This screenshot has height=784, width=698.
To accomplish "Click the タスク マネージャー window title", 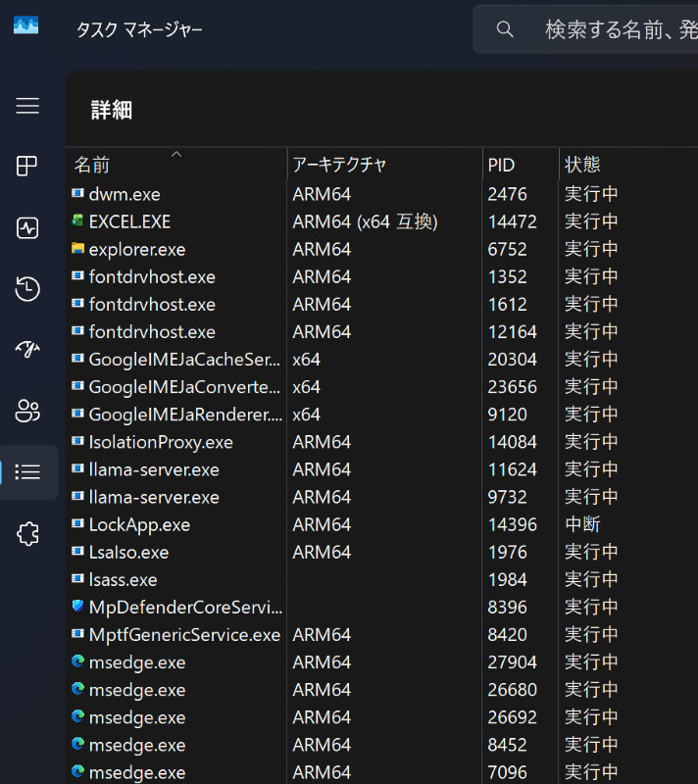I will point(139,29).
